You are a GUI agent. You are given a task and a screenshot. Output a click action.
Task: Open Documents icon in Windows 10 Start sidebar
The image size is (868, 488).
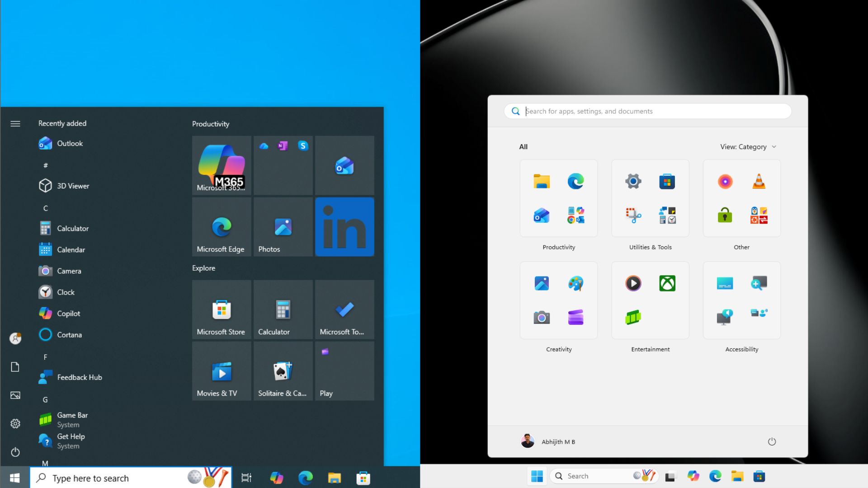(15, 367)
